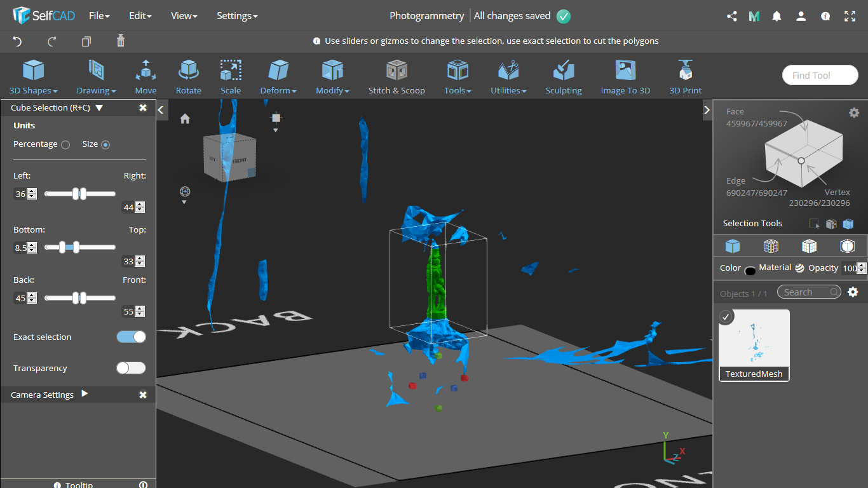868x488 pixels.
Task: Select the Move tool
Action: 146,77
